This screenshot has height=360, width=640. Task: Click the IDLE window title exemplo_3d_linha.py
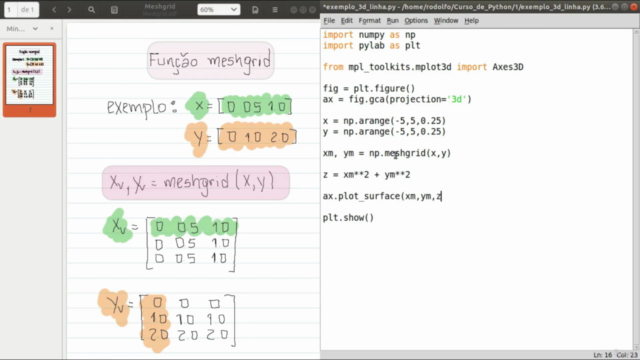pyautogui.click(x=466, y=7)
